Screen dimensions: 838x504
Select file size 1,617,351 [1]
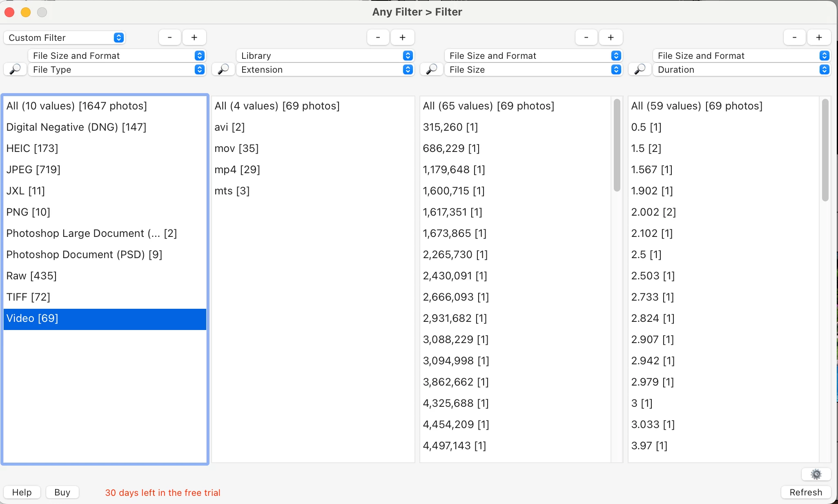pyautogui.click(x=515, y=212)
